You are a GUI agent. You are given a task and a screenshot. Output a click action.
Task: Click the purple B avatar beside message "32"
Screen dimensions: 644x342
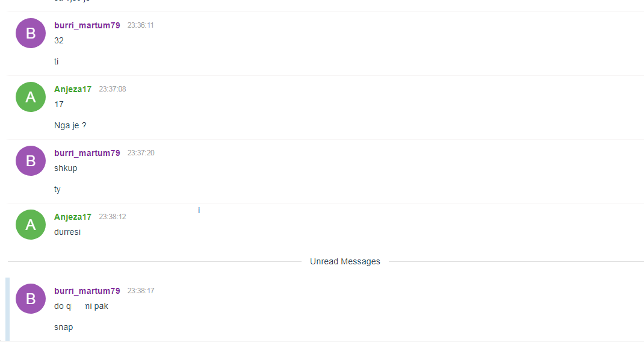(x=30, y=33)
